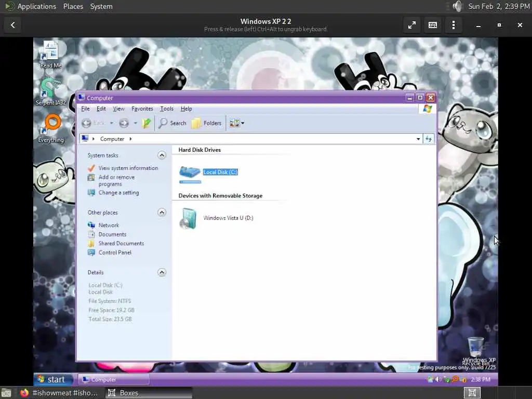Click the Back arrow in Computer window
Screen dimensions: 532x399
(x=87, y=123)
